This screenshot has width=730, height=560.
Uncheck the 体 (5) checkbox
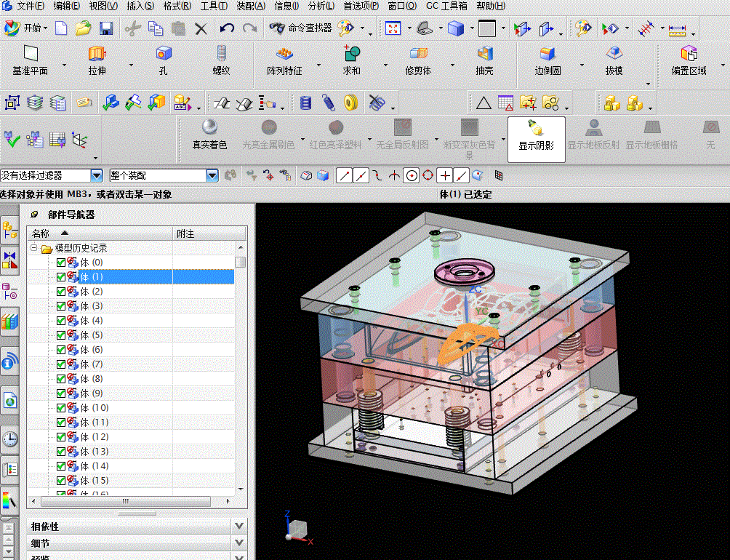(x=60, y=335)
